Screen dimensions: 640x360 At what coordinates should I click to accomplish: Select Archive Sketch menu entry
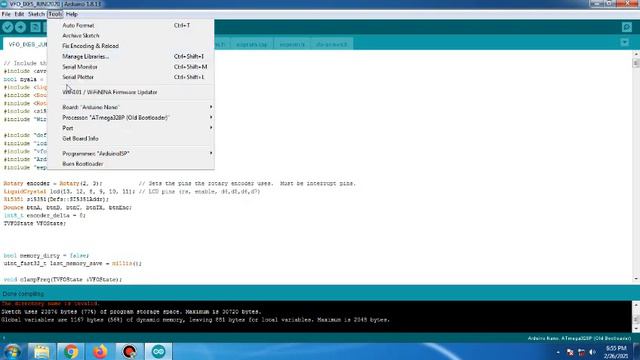coord(131,36)
